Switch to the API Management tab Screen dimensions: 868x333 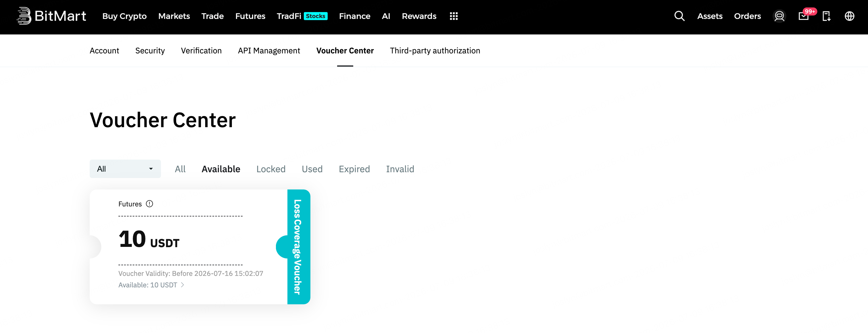pyautogui.click(x=269, y=51)
